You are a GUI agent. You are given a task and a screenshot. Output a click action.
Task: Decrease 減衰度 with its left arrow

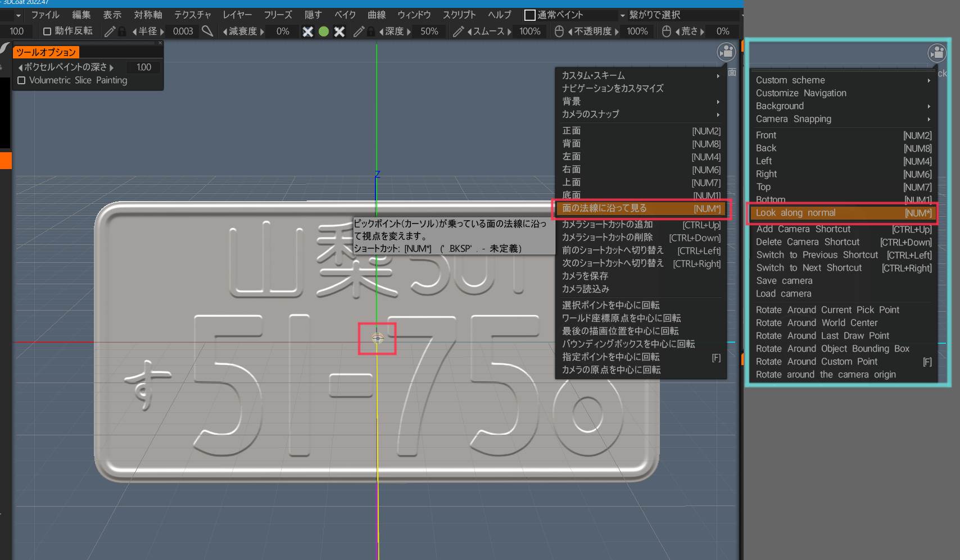[225, 31]
